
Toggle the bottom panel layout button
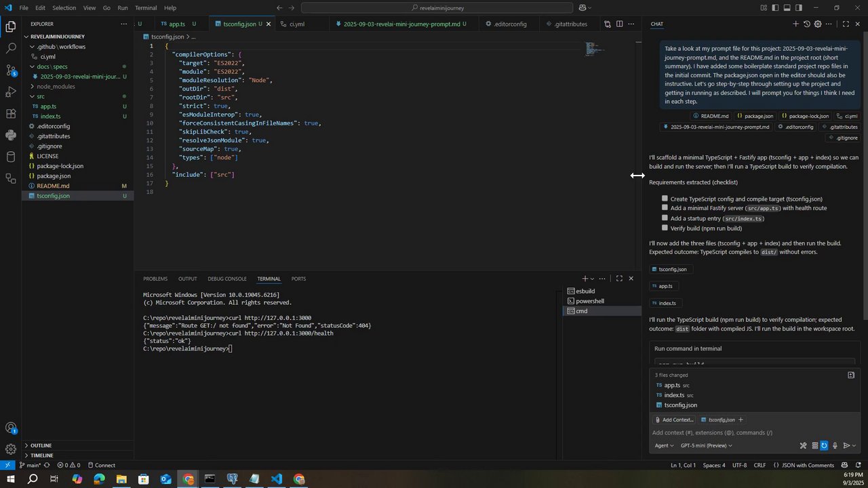[x=787, y=8]
